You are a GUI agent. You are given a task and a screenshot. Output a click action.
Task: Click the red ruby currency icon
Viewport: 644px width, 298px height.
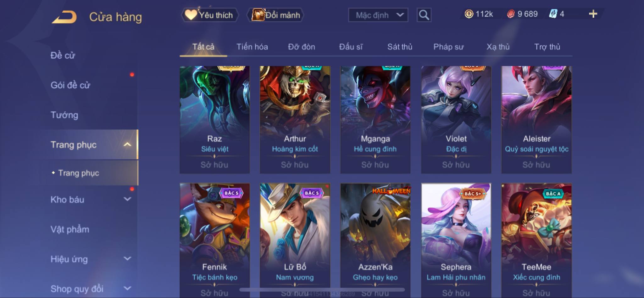[x=511, y=14]
